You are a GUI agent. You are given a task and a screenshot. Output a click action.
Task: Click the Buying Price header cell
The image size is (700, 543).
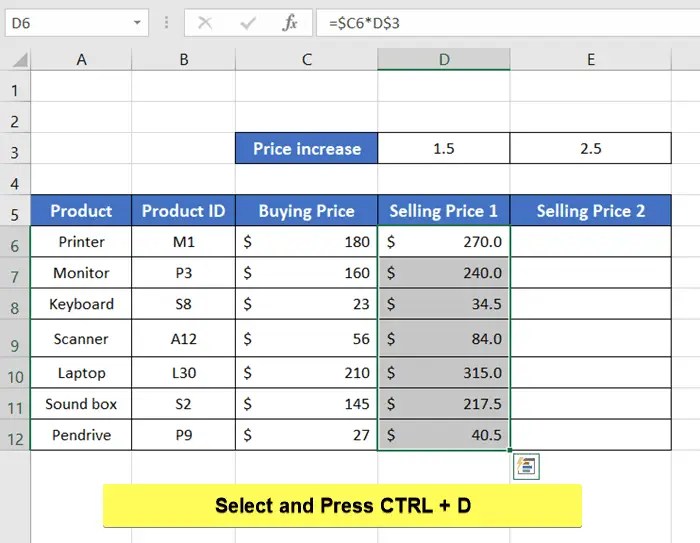pyautogui.click(x=306, y=210)
